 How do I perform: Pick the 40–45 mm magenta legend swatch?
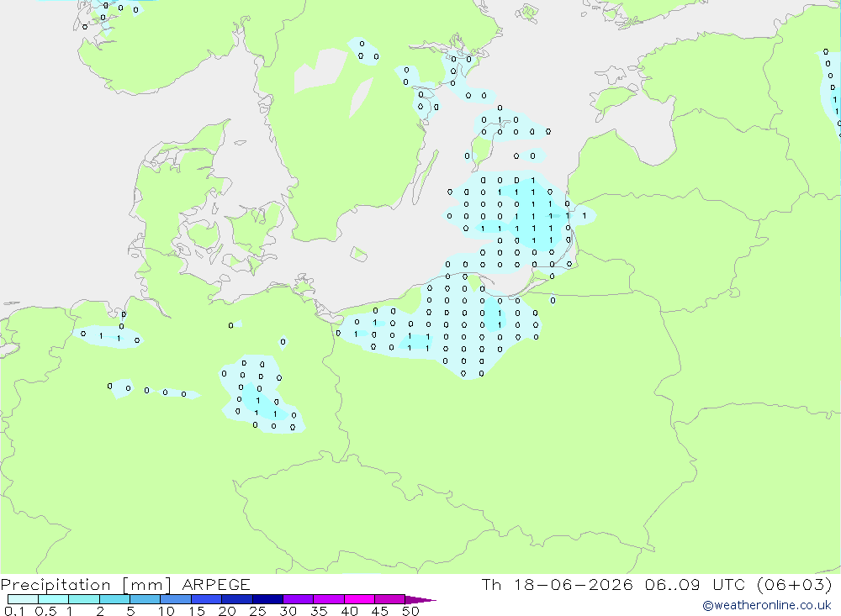[x=359, y=599]
